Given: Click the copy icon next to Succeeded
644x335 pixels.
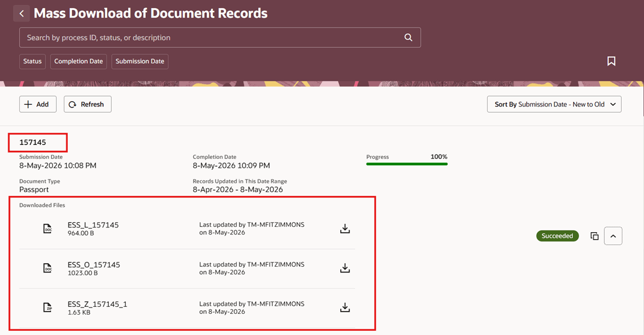Looking at the screenshot, I should pos(594,236).
